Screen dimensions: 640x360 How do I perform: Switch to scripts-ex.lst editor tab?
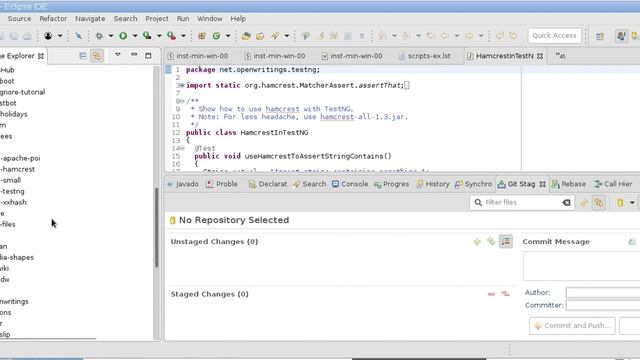point(425,56)
